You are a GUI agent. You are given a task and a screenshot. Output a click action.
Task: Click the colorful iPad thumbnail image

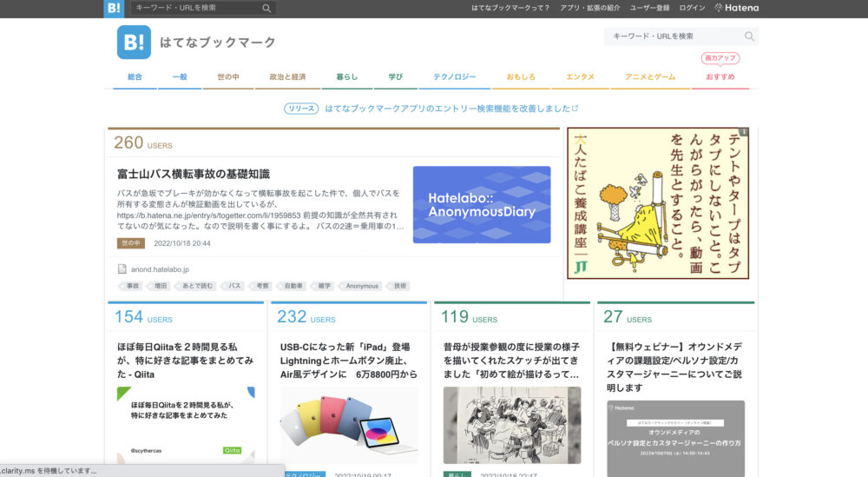click(x=349, y=425)
